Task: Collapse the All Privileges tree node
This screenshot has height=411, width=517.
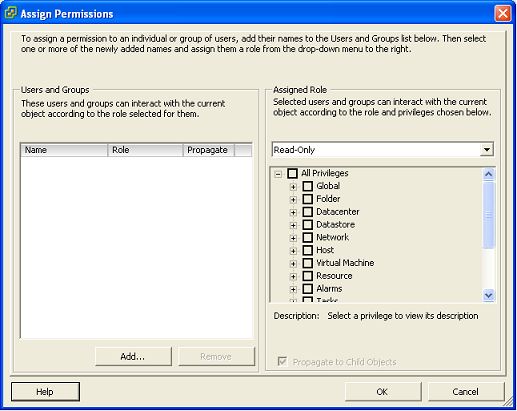Action: [x=278, y=174]
